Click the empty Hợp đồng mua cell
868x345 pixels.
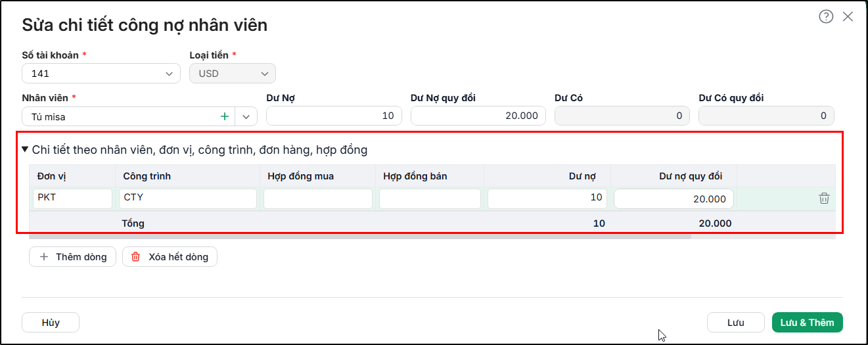point(318,198)
